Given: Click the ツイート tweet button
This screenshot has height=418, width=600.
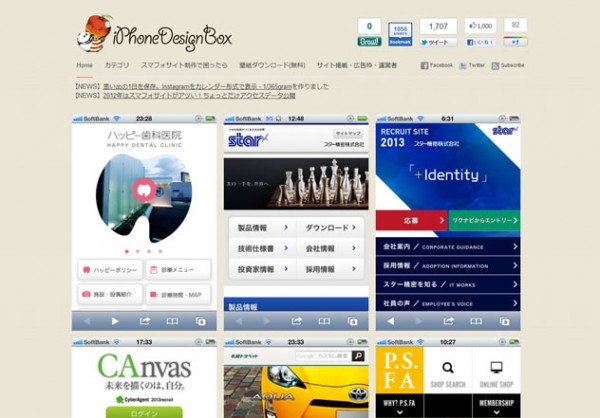Looking at the screenshot, I should pyautogui.click(x=438, y=42).
